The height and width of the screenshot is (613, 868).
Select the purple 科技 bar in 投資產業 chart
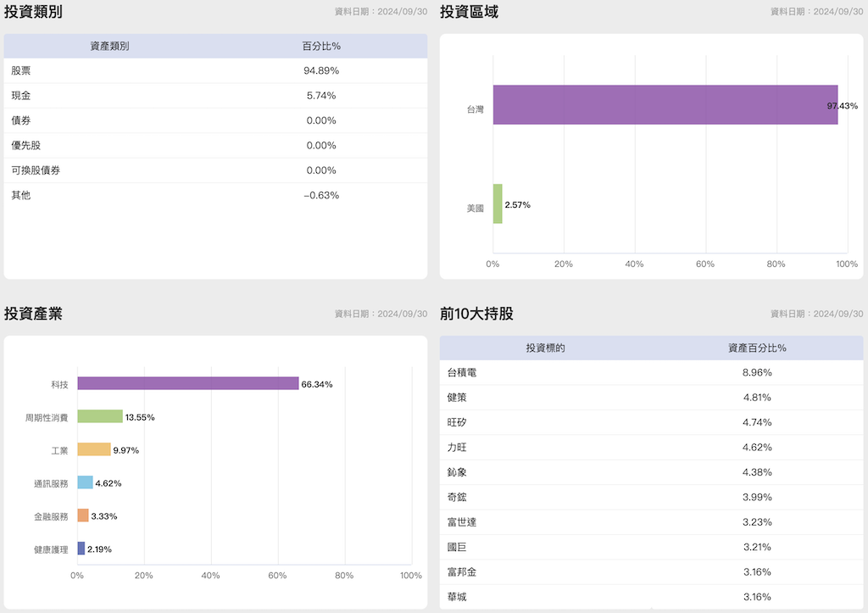187,383
